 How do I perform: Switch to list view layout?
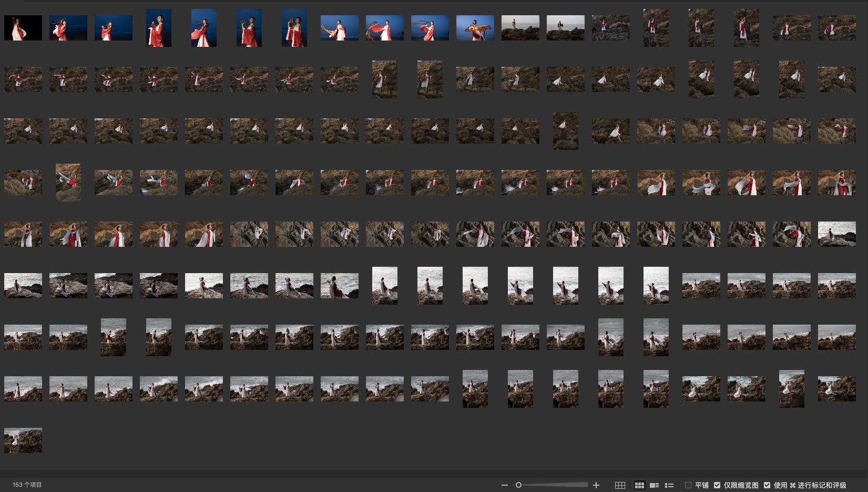669,485
